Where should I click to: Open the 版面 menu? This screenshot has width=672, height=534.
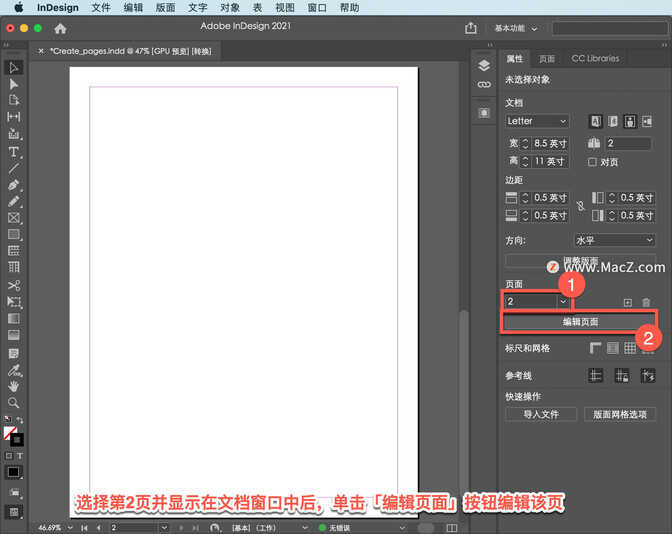coord(165,8)
